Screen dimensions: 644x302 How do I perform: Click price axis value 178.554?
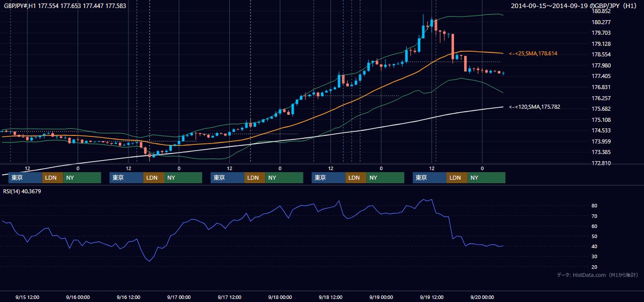pyautogui.click(x=601, y=55)
